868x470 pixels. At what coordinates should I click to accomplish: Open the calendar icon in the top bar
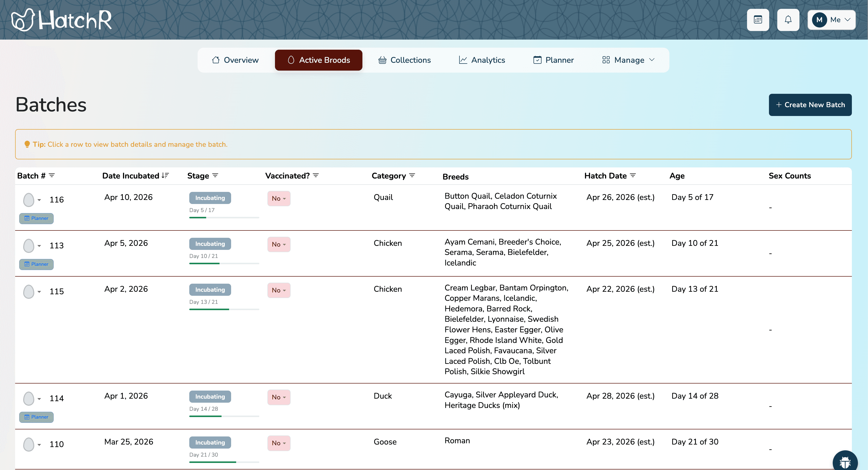click(758, 20)
